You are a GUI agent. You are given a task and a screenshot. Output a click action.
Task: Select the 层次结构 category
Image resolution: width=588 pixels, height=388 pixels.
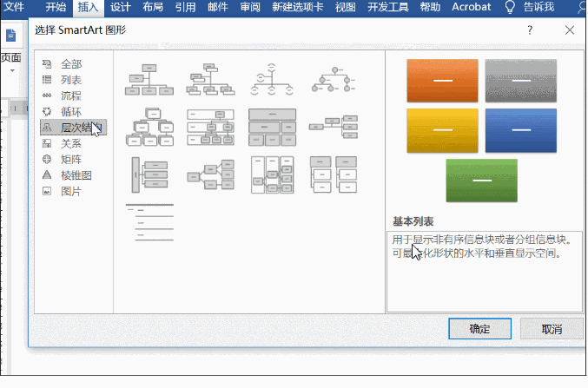[x=74, y=128]
